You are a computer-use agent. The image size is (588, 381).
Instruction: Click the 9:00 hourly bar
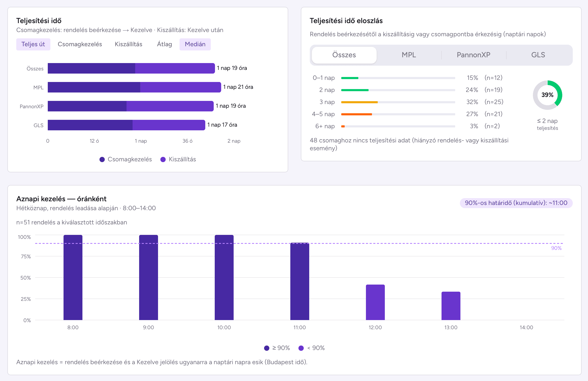(x=149, y=277)
